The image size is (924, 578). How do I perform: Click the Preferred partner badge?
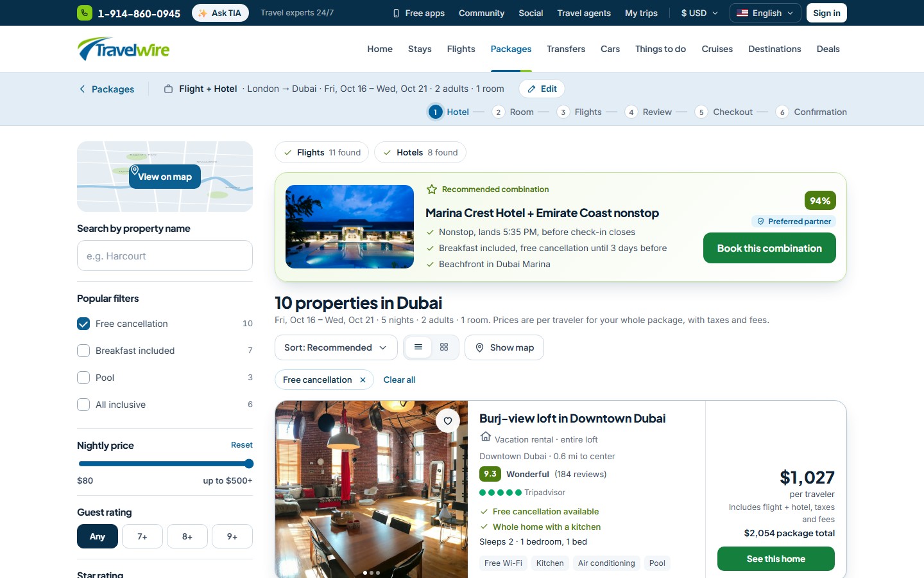[794, 222]
